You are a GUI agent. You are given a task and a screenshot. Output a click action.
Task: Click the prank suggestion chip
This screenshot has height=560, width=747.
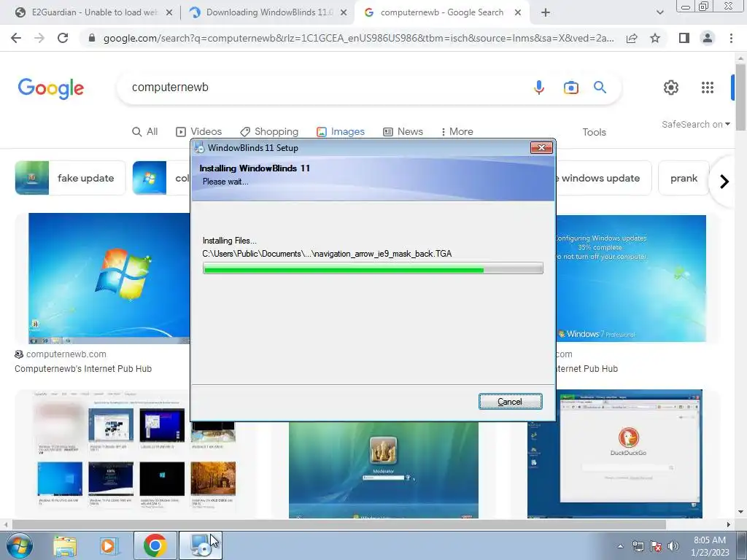click(x=684, y=178)
